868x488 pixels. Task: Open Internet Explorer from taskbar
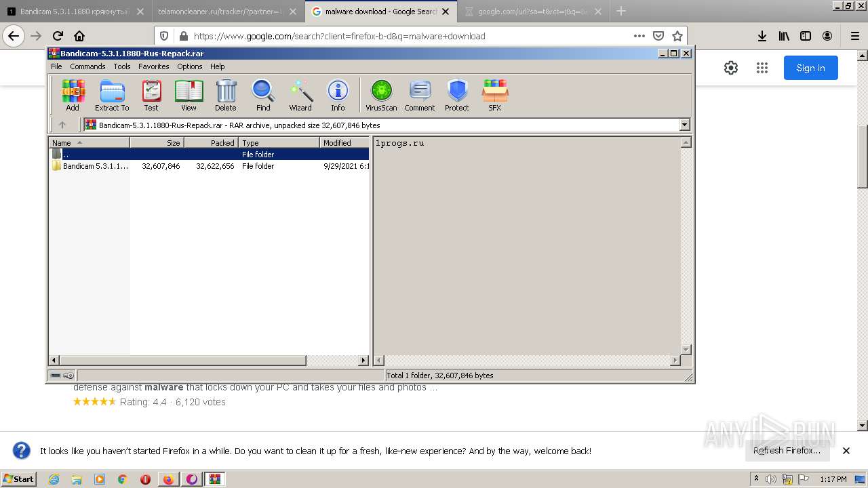pos(54,479)
